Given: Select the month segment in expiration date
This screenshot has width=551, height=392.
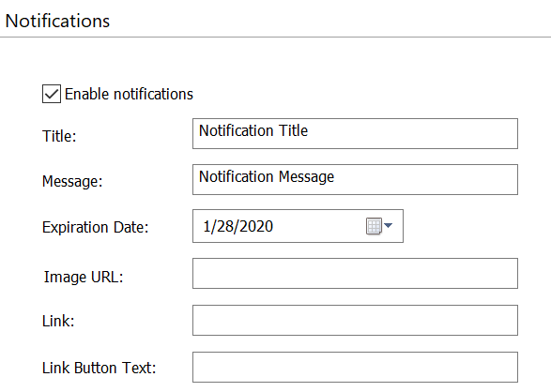Looking at the screenshot, I should (x=207, y=226).
